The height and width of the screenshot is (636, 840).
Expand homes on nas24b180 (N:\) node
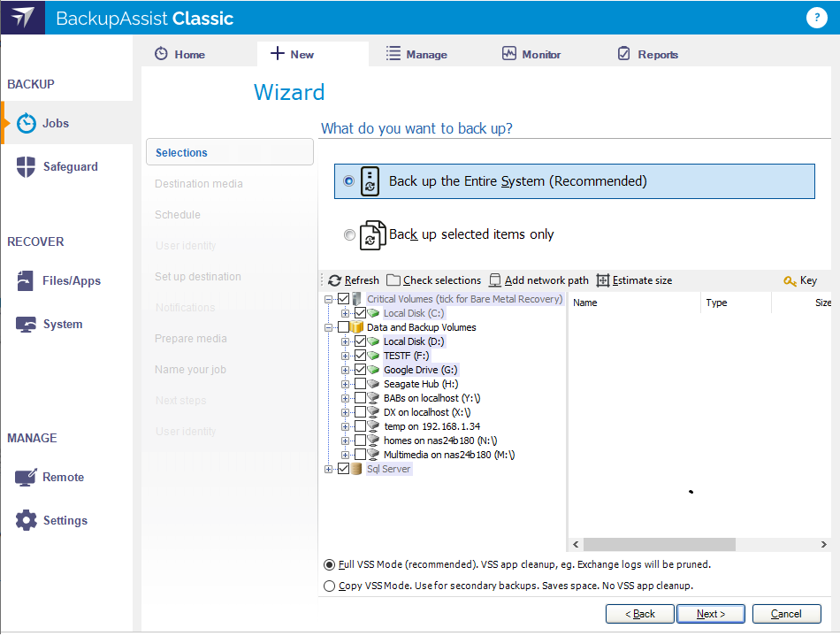345,441
